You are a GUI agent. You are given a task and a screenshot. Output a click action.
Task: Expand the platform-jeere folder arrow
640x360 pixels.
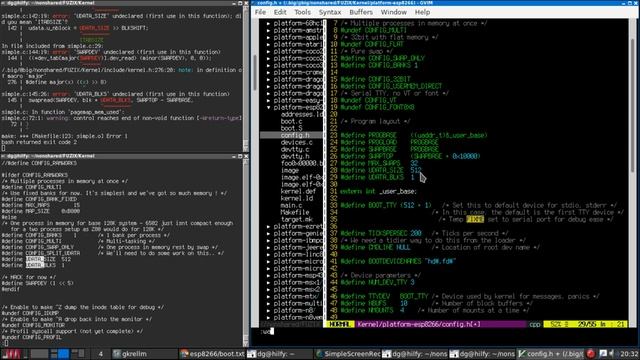point(268,248)
